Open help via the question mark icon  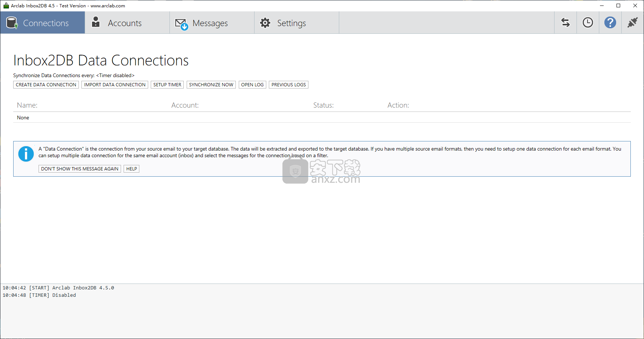(x=610, y=23)
